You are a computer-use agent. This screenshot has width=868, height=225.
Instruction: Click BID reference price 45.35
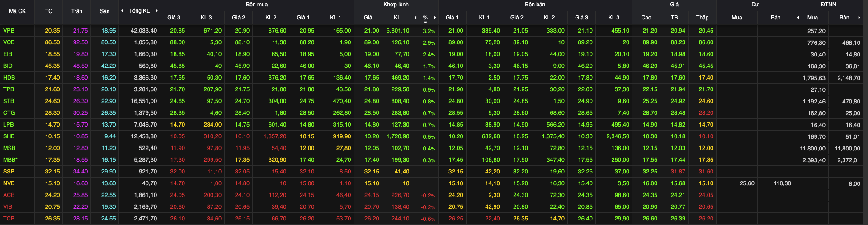[x=52, y=66]
